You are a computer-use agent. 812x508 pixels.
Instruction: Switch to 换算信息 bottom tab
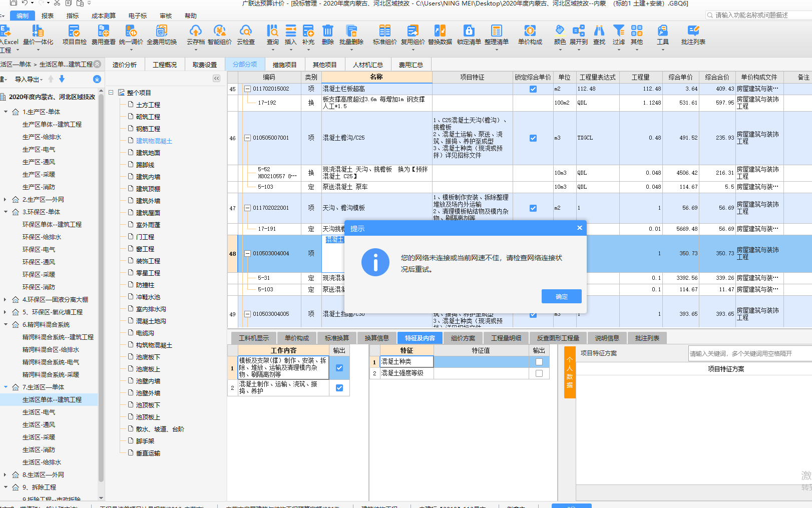377,338
